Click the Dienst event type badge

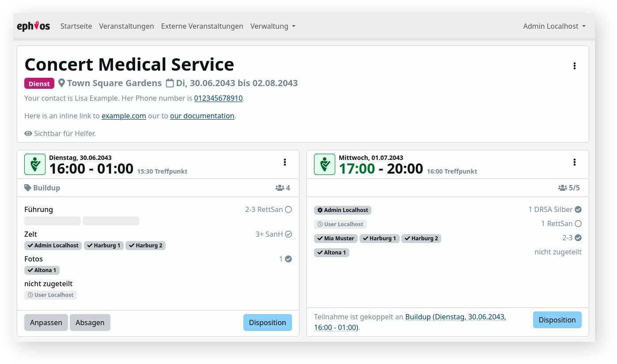tap(39, 83)
